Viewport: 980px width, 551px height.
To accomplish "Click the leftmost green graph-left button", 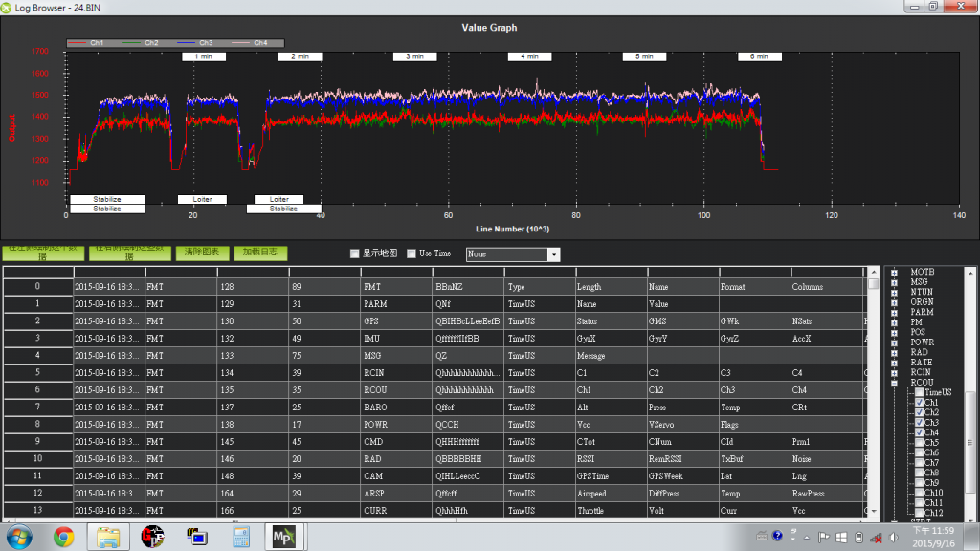I will coord(43,253).
